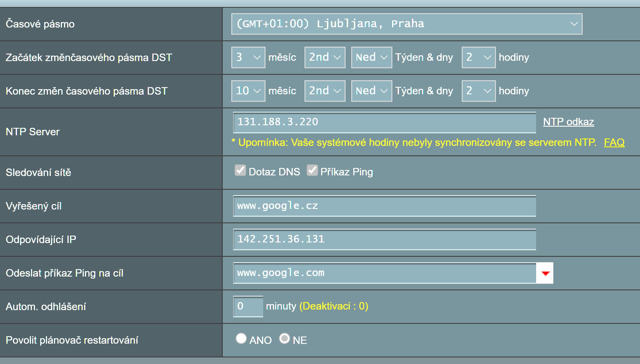Toggle the Dotaz DNS checkbox
Viewport: 640px width, 364px height.
tap(240, 170)
